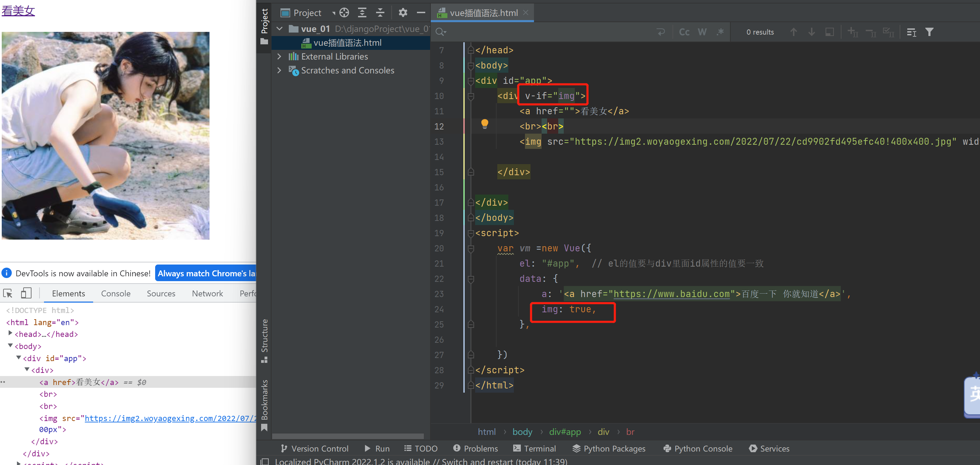Fold the v-if div at line 10

tap(471, 96)
